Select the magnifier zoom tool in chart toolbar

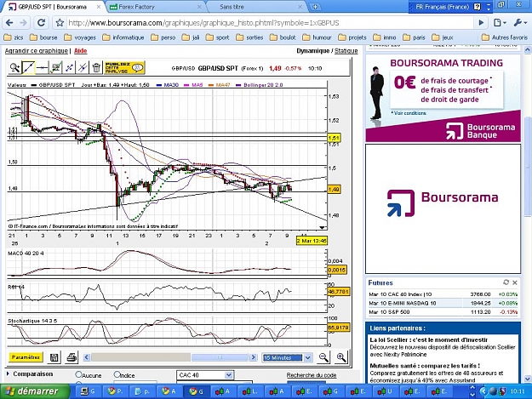pyautogui.click(x=14, y=67)
